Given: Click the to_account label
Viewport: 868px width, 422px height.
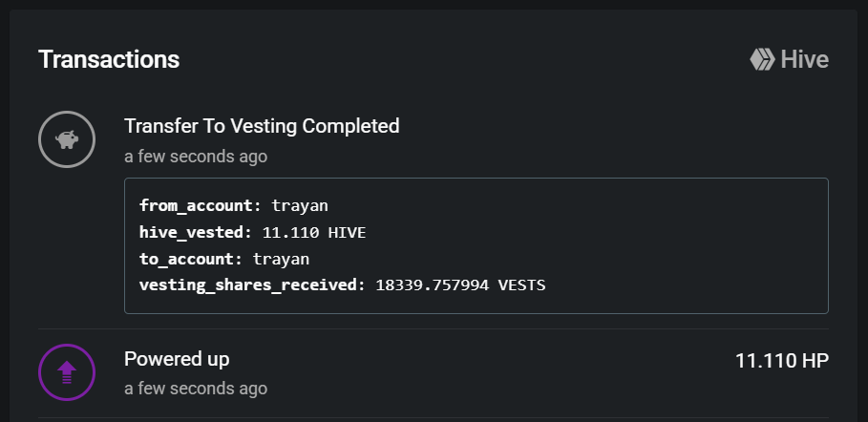Looking at the screenshot, I should pos(191,259).
